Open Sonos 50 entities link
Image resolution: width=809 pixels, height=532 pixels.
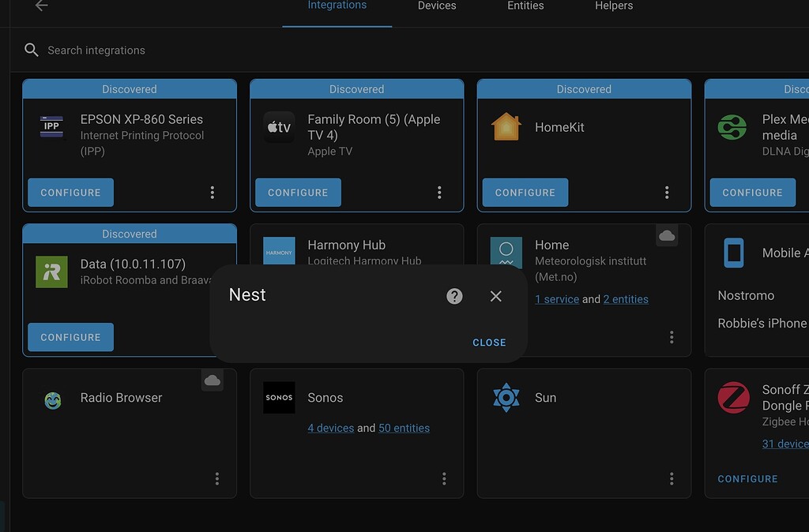coord(404,428)
